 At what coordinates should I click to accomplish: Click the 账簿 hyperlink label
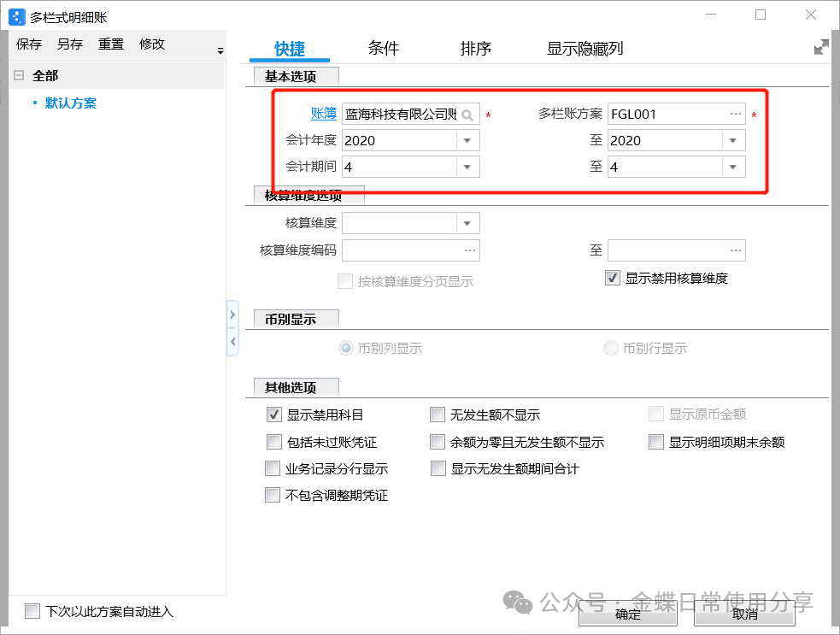tap(323, 114)
